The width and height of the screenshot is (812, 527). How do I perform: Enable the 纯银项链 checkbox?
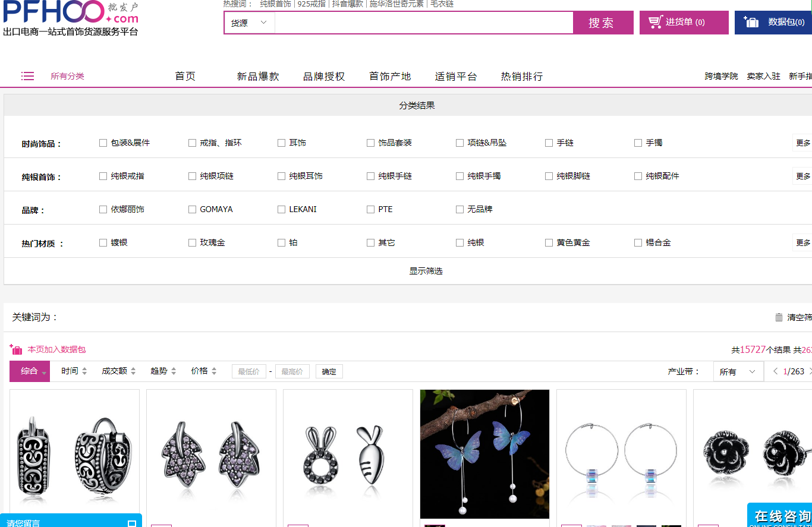coord(192,176)
